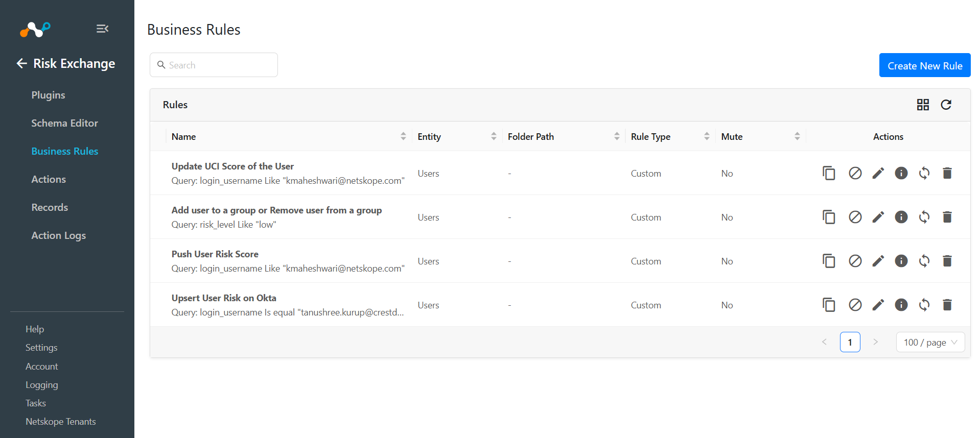Viewport: 980px width, 438px height.
Task: Collapse the sidebar with the menu icon
Action: click(102, 29)
